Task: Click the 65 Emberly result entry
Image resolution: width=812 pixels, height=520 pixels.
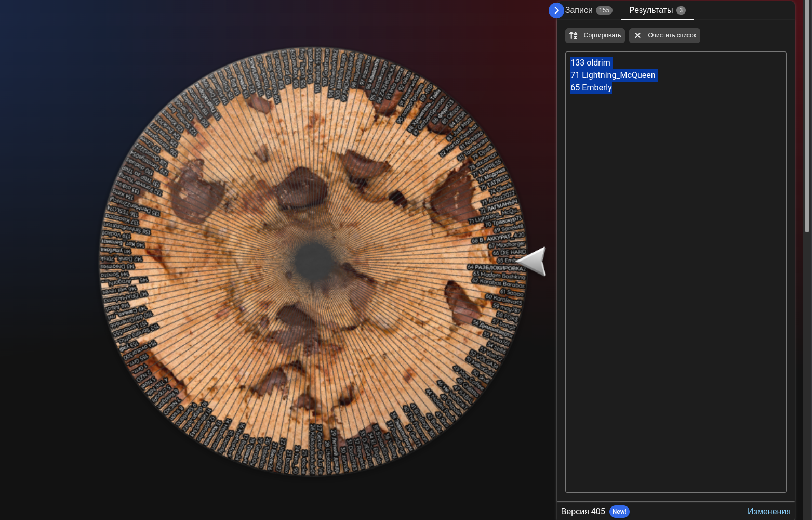Action: point(591,88)
